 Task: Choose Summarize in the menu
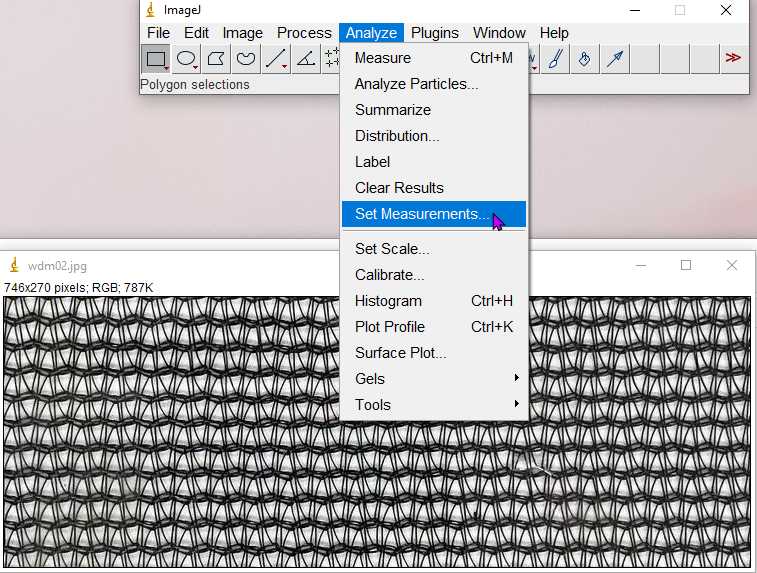(x=434, y=110)
